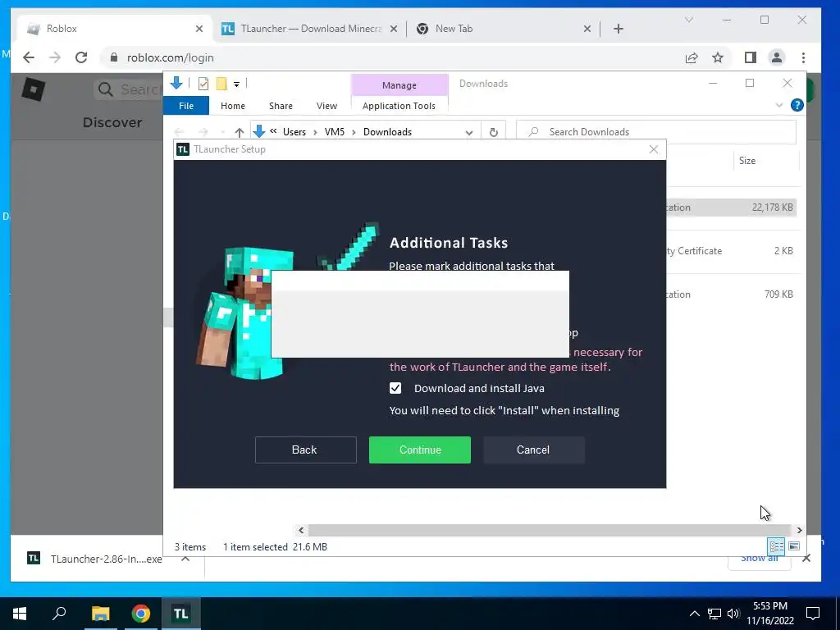This screenshot has width=840, height=630.
Task: Open Windows taskbar search
Action: 59,614
